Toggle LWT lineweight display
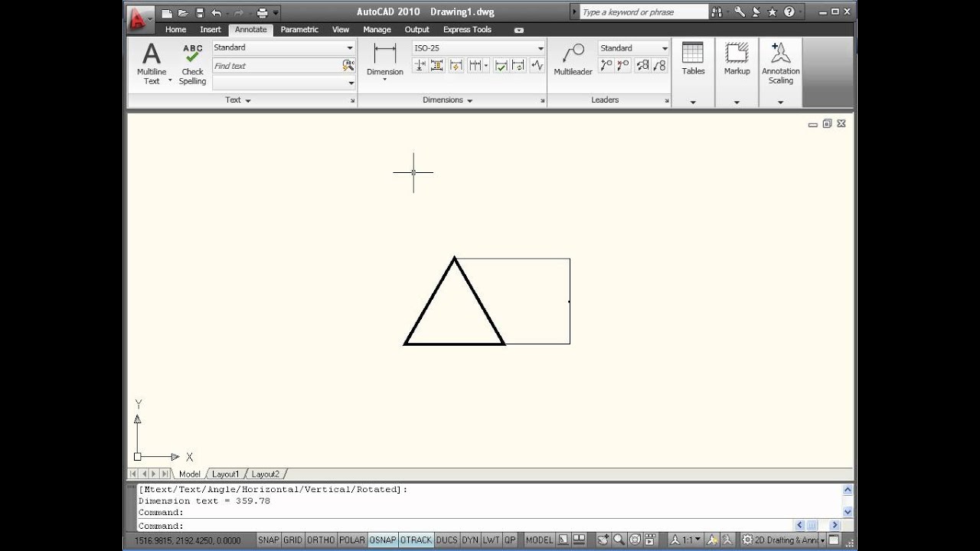The image size is (980, 551). pyautogui.click(x=491, y=540)
